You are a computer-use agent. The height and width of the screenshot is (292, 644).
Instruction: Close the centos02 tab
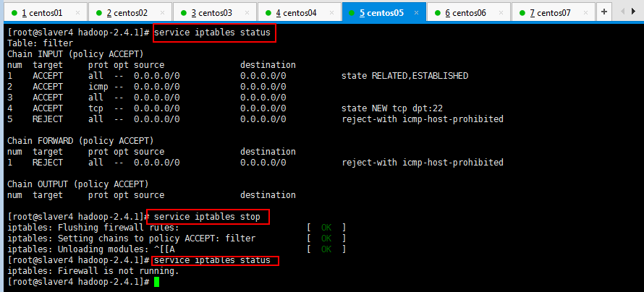pyautogui.click(x=163, y=13)
